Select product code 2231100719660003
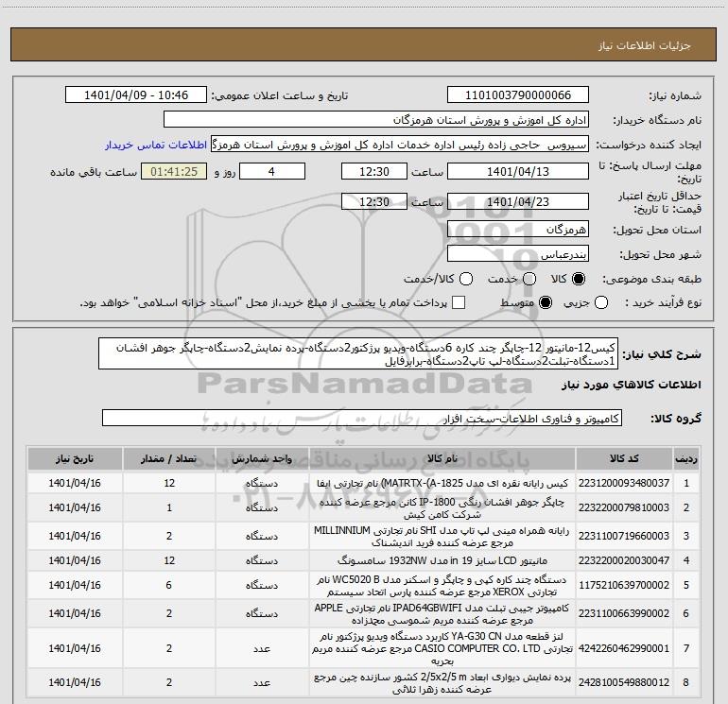Image resolution: width=728 pixels, height=704 pixels. pyautogui.click(x=624, y=536)
